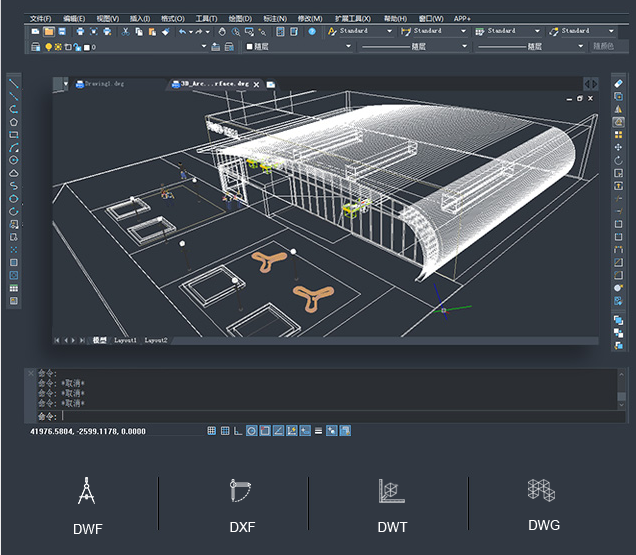Viewport: 636px width, 555px height.
Task: Toggle snap mode in status bar
Action: pos(212,431)
